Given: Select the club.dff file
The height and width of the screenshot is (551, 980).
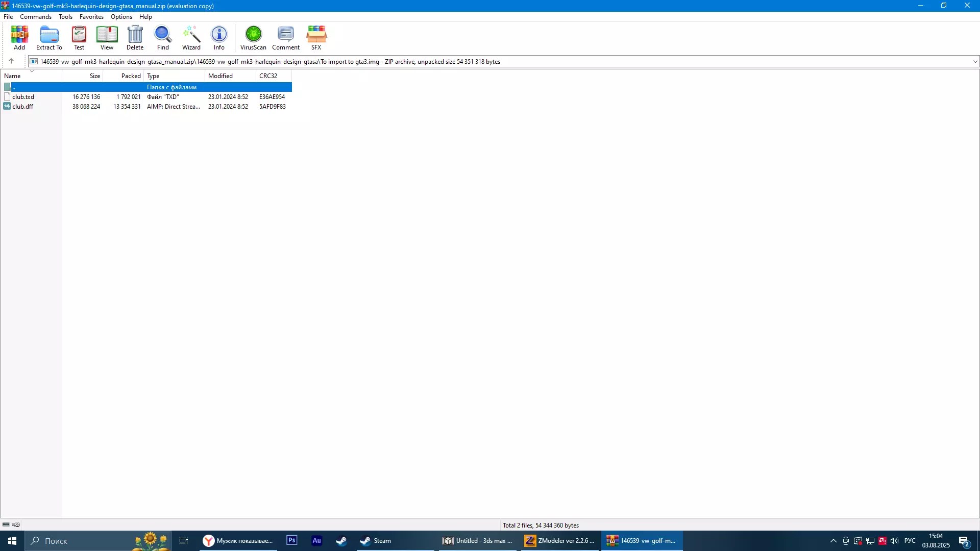Looking at the screenshot, I should 23,107.
